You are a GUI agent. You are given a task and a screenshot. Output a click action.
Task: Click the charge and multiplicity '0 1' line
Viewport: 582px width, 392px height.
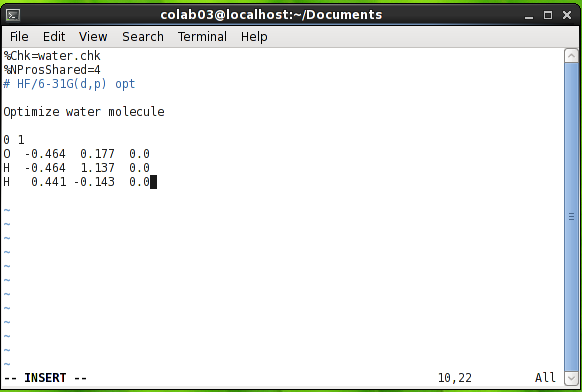pos(14,140)
